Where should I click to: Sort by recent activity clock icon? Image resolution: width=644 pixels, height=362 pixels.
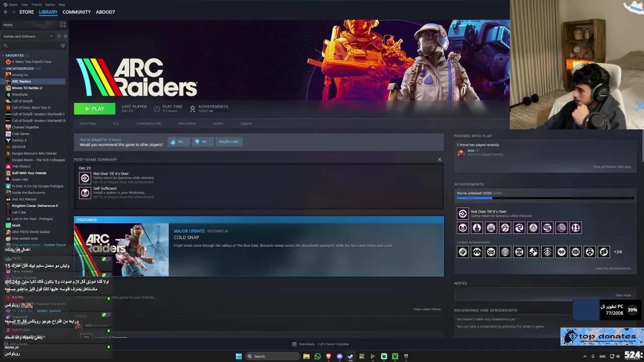coord(59,36)
